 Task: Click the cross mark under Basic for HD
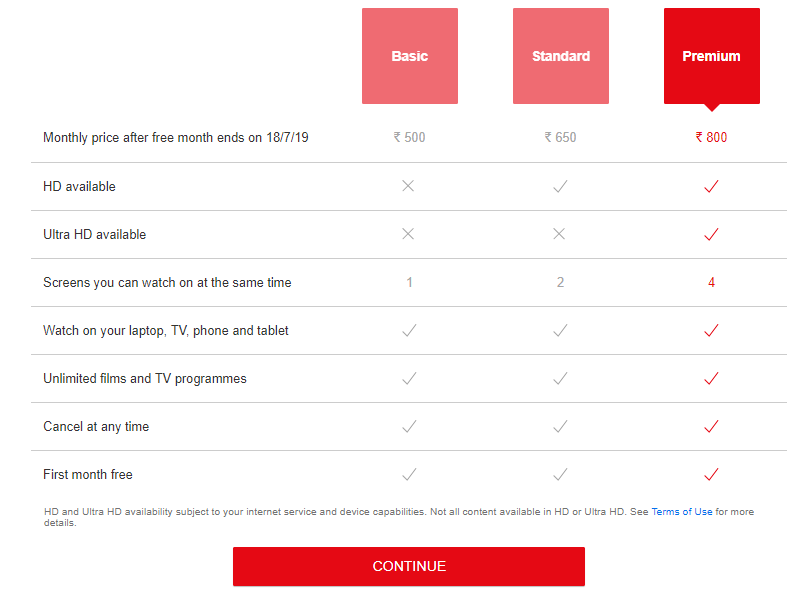coord(409,186)
